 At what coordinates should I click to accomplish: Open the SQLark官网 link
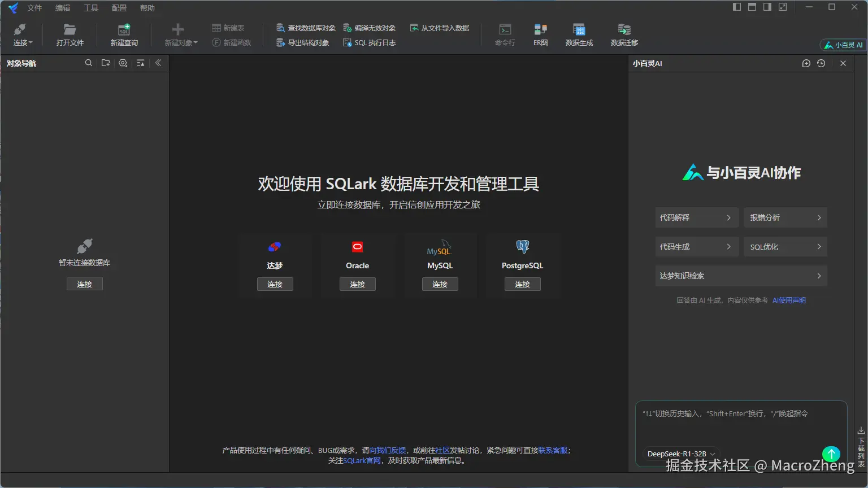pyautogui.click(x=362, y=460)
